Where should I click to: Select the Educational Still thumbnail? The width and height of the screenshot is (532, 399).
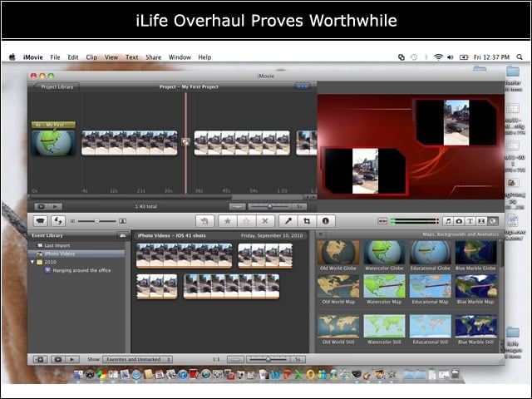431,327
